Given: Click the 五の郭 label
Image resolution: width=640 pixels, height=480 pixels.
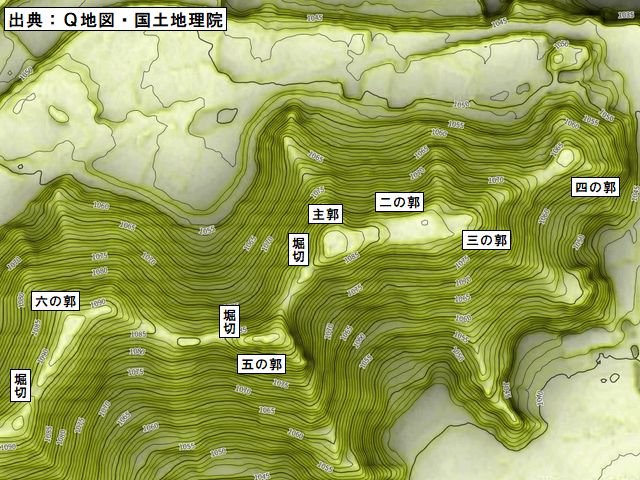Looking at the screenshot, I should 262,364.
